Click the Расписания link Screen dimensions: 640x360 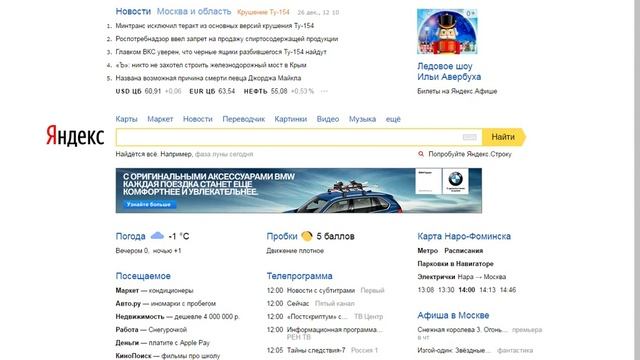[x=464, y=251]
